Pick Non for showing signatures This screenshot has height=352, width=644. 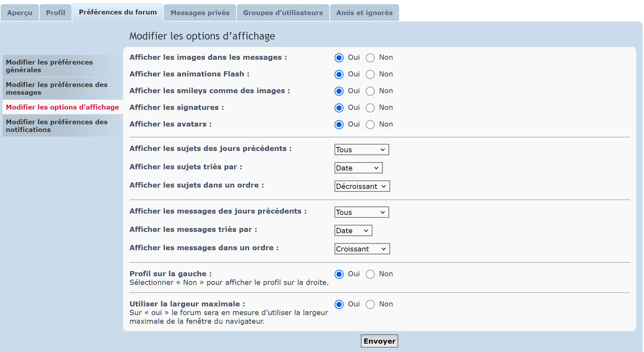(x=370, y=108)
